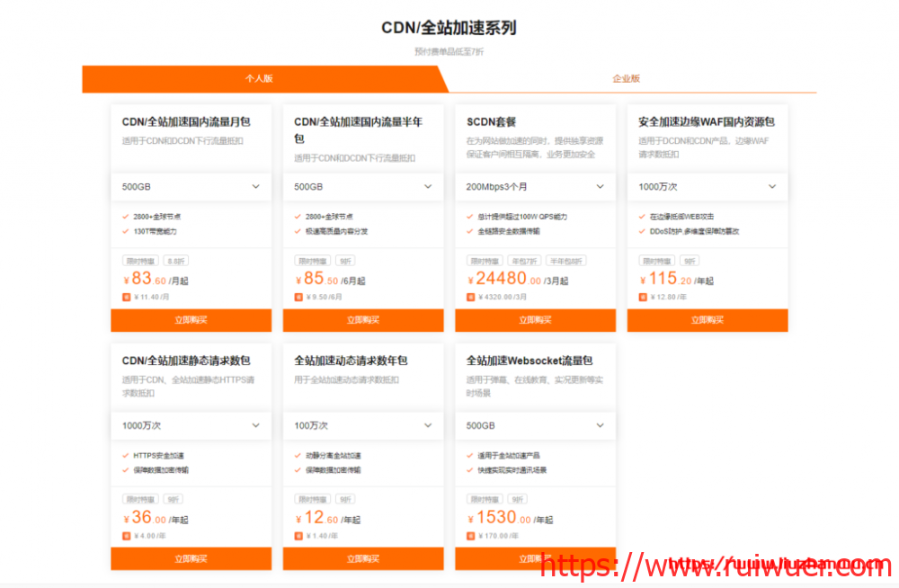Click 立即购买 for CDN国内流量月包

[191, 320]
